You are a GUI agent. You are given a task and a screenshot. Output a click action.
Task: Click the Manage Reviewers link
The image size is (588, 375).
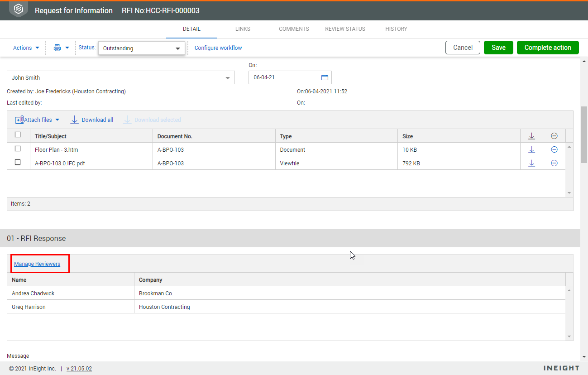pos(37,264)
